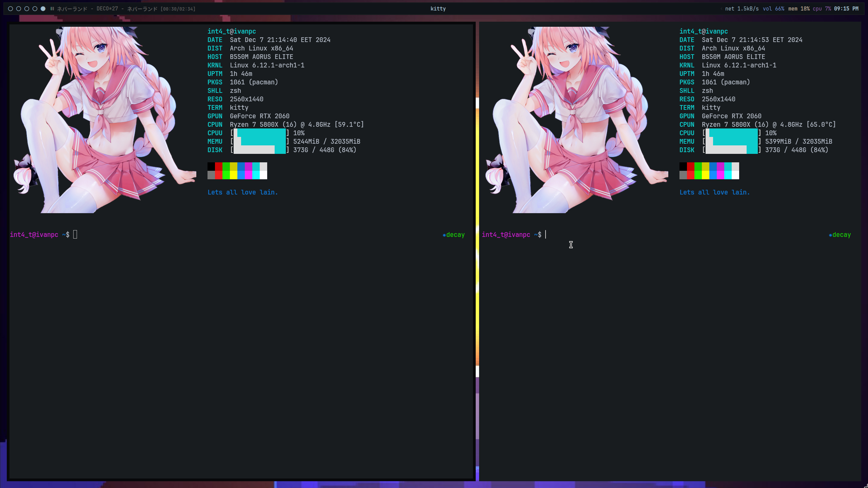Toggle the music pause icon in bar
The image size is (868, 488).
click(52, 9)
